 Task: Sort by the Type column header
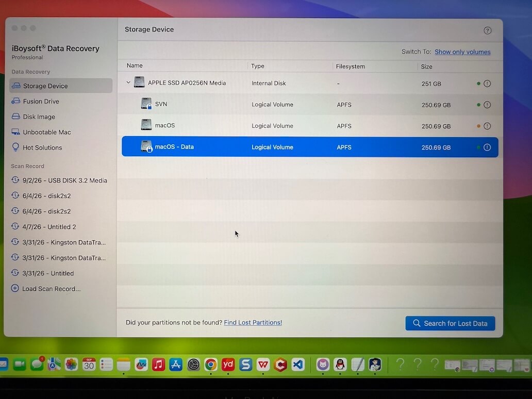point(258,66)
